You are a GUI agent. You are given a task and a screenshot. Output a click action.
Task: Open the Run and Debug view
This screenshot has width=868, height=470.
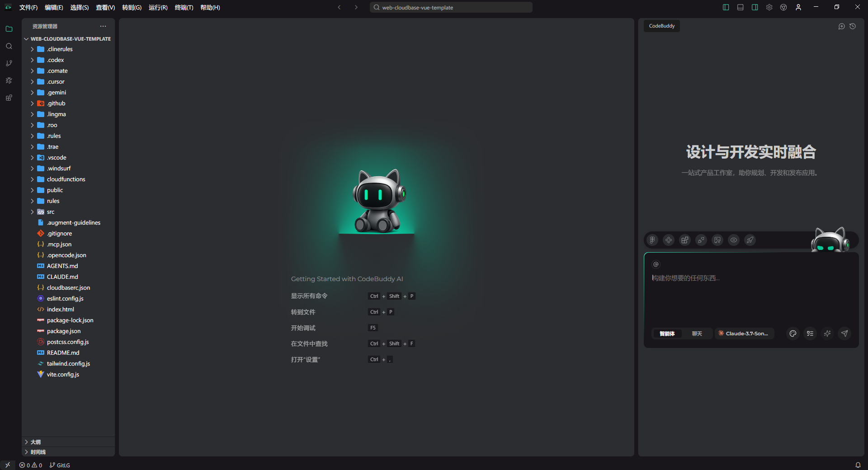click(x=9, y=80)
